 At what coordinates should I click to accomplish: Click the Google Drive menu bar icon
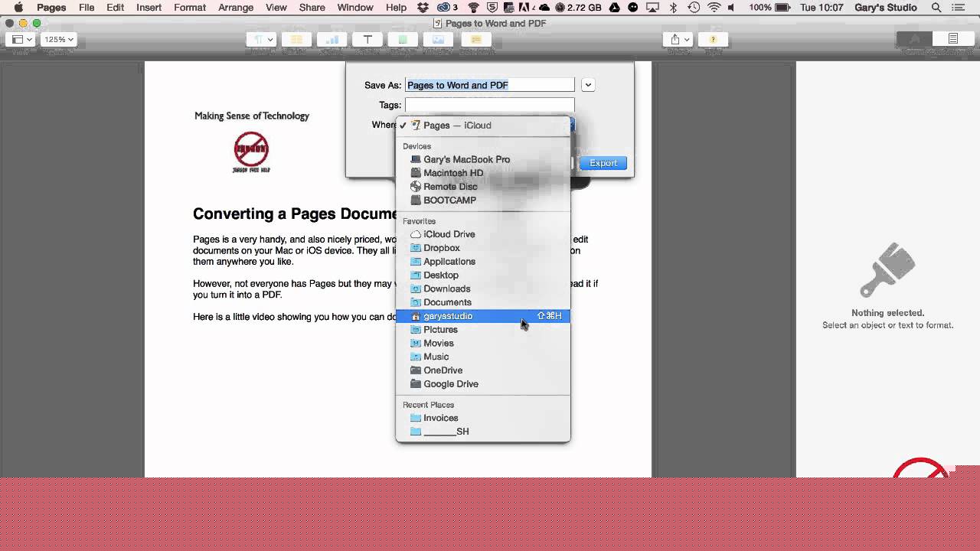pos(614,8)
